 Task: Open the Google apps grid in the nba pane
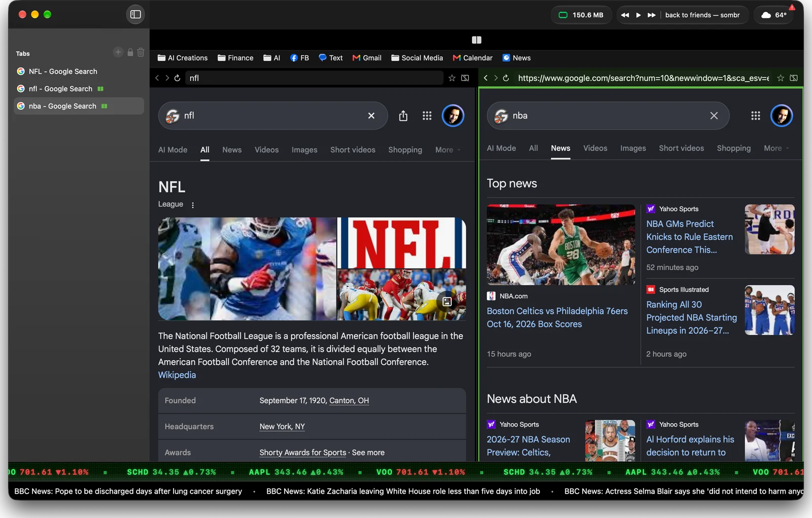(x=756, y=116)
